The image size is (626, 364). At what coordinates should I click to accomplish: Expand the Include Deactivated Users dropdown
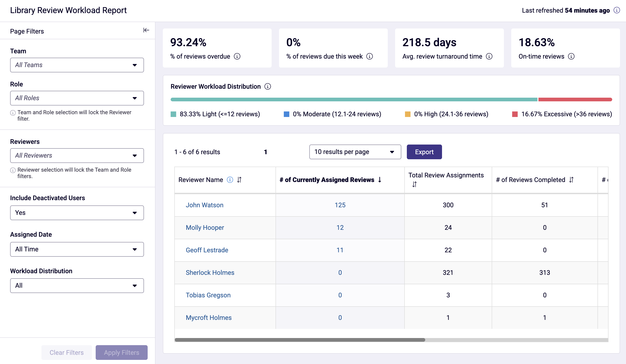pos(77,213)
